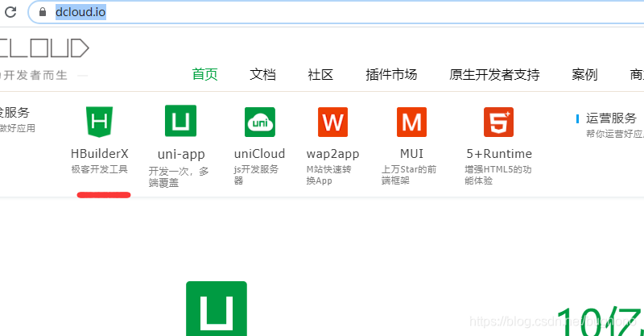
Task: Click the wap2app W icon
Action: tap(332, 122)
